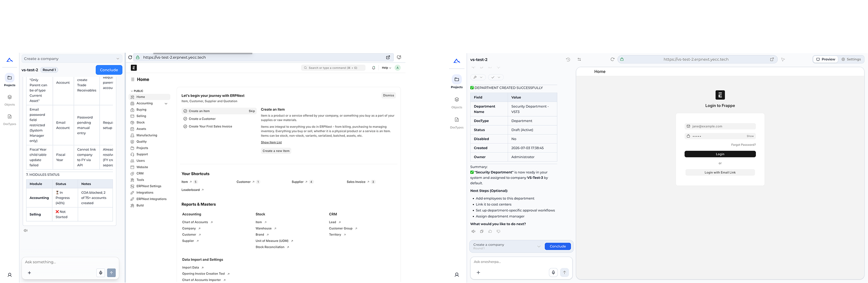Open Projects icon in left window sidebar
This screenshot has width=868, height=283.
9,78
